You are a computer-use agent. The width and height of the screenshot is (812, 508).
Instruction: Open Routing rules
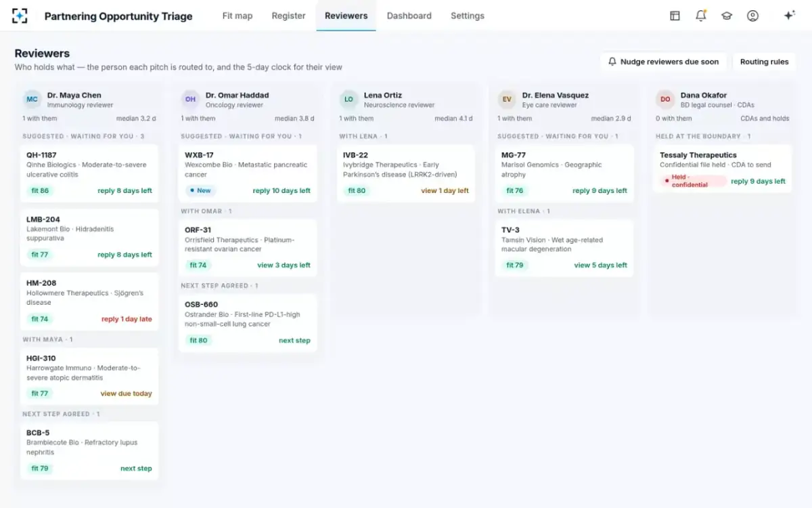pyautogui.click(x=765, y=62)
